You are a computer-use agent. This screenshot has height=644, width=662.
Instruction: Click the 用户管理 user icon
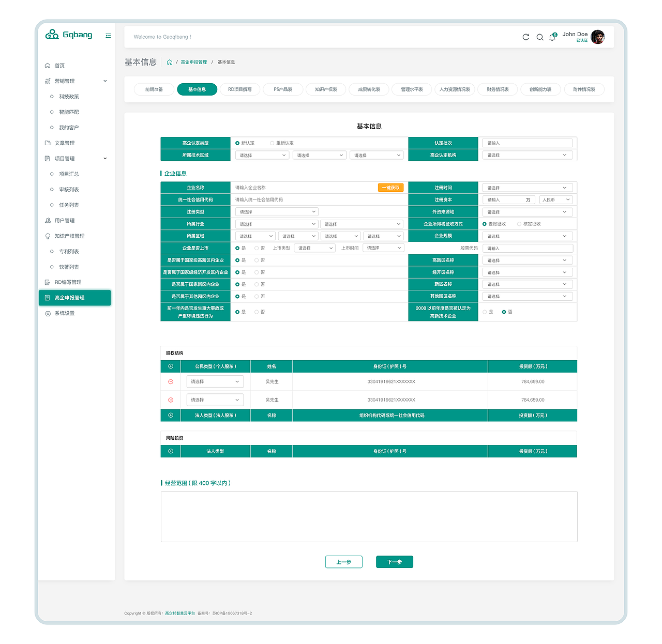coord(48,221)
